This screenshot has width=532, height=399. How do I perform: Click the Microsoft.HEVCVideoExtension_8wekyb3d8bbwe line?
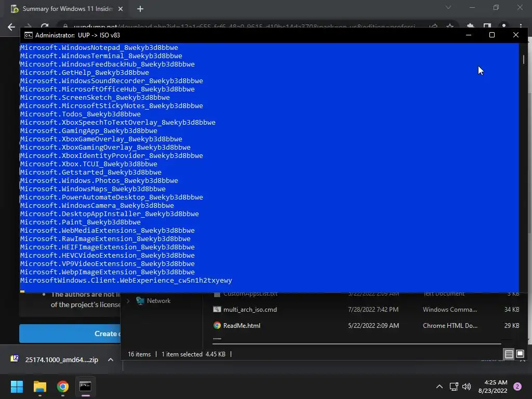click(107, 256)
